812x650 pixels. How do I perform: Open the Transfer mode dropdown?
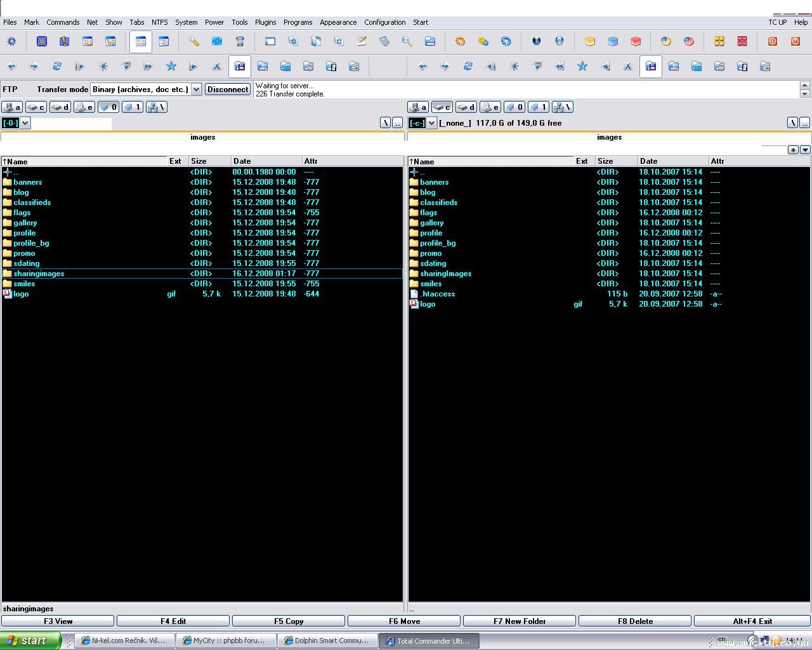coord(196,90)
